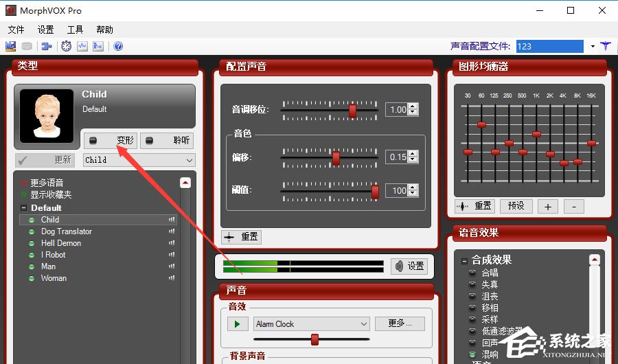
Task: Open the 设置 menu
Action: click(x=46, y=30)
